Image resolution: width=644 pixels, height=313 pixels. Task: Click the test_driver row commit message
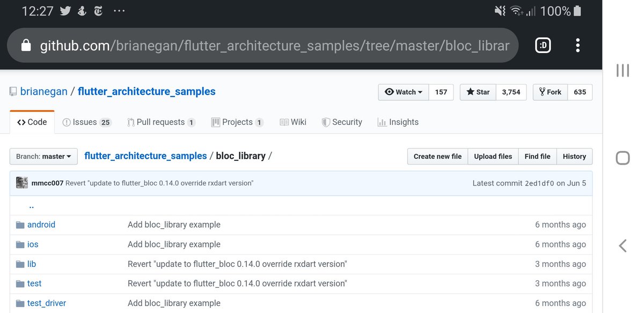174,303
